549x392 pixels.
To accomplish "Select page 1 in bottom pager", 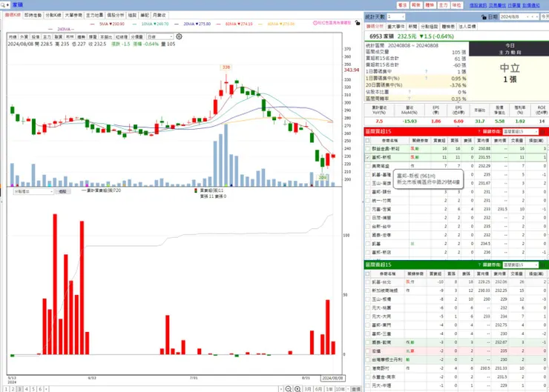I will pos(6,389).
